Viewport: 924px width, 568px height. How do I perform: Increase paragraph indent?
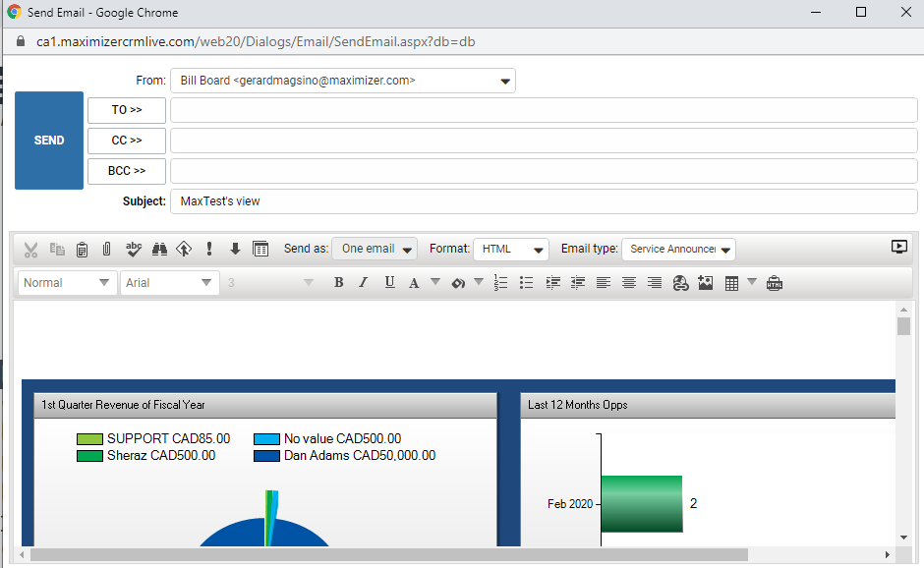(x=552, y=283)
